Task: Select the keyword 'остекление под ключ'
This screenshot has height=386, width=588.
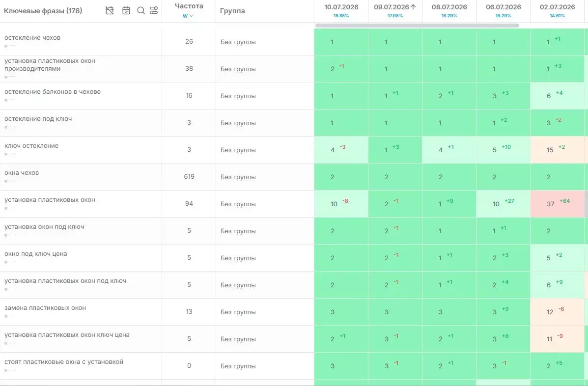Action: 38,118
